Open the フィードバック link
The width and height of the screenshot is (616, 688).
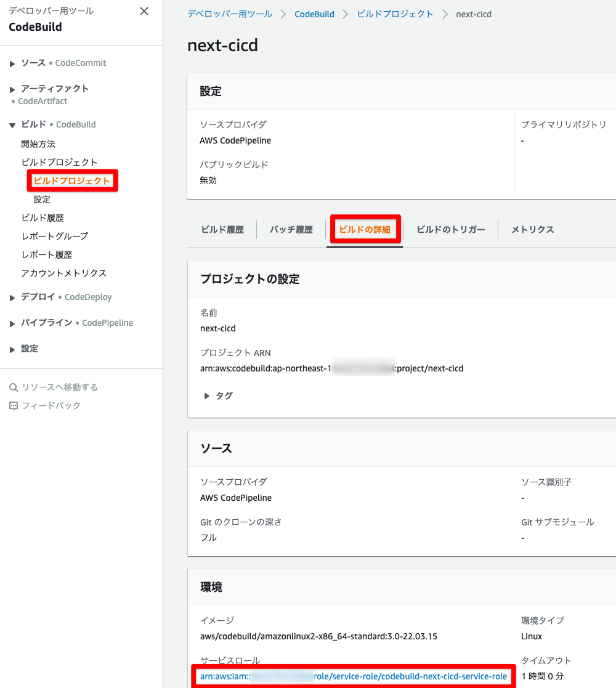[51, 405]
